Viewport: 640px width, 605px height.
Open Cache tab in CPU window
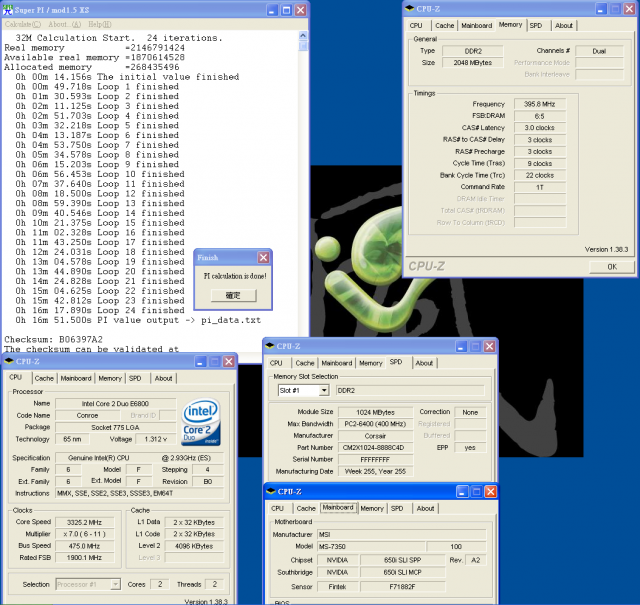tap(44, 378)
